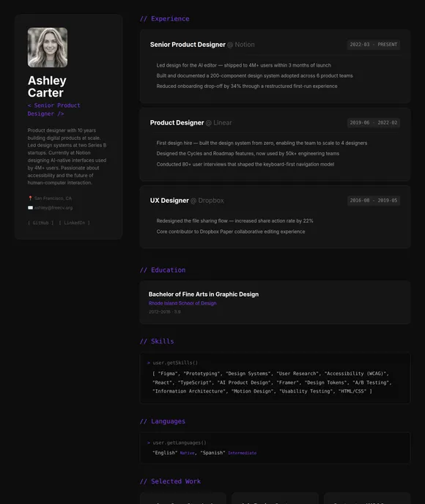Click the // Education section heading
Image resolution: width=425 pixels, height=504 pixels.
[163, 270]
